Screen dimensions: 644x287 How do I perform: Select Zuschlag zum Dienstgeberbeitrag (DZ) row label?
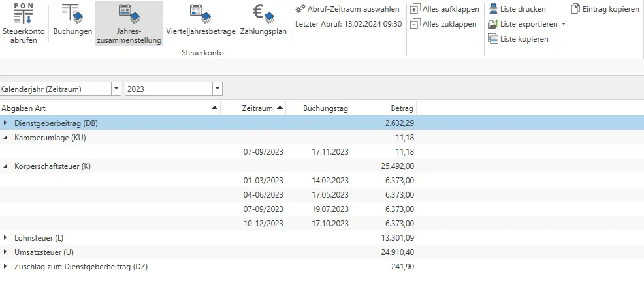tap(81, 267)
